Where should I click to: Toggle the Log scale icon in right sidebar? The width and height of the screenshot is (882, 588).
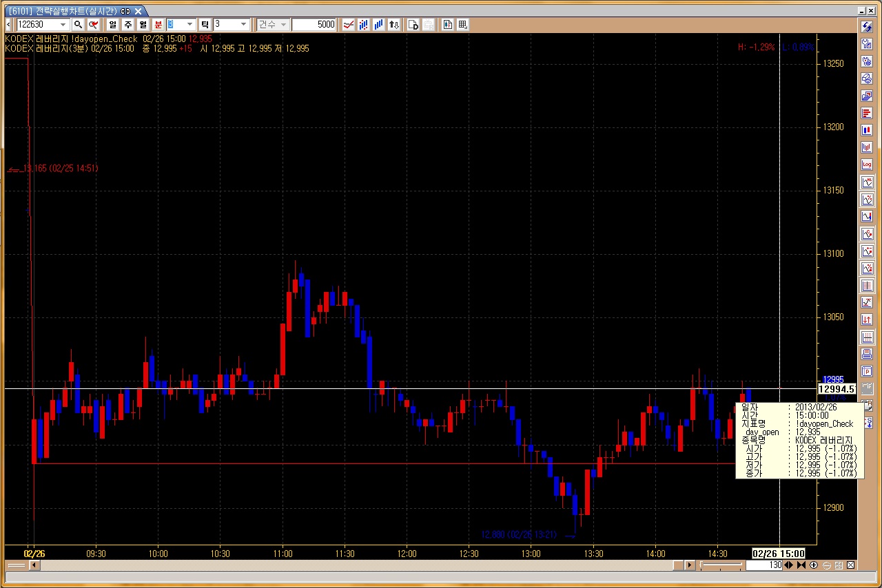tap(867, 165)
